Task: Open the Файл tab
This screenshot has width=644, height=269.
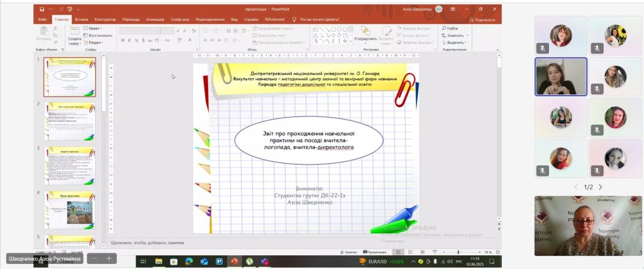Action: pos(42,19)
